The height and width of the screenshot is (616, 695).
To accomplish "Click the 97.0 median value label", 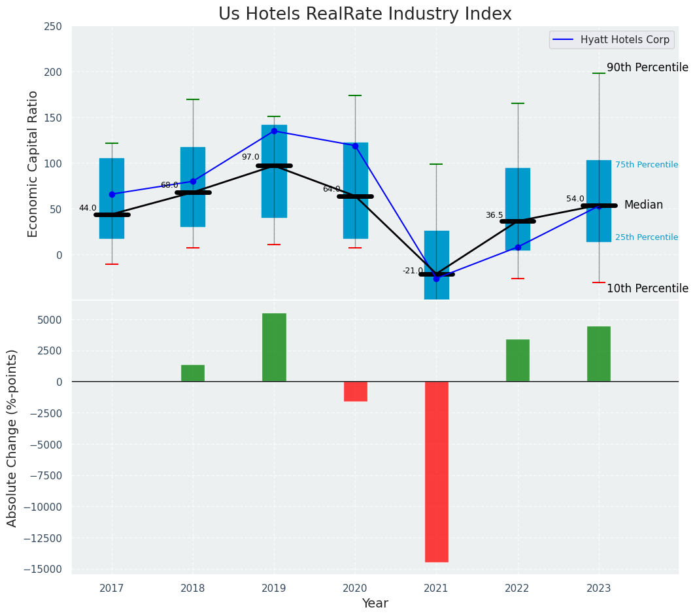I will click(x=250, y=157).
